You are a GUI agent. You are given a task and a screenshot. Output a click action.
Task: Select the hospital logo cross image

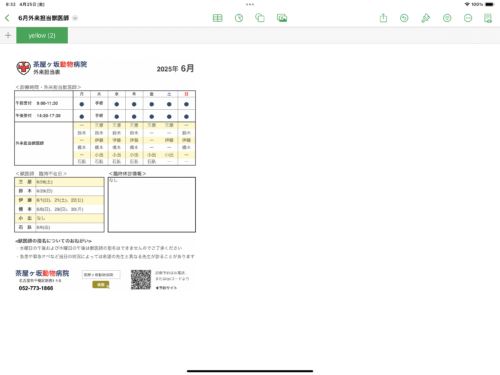[x=23, y=68]
